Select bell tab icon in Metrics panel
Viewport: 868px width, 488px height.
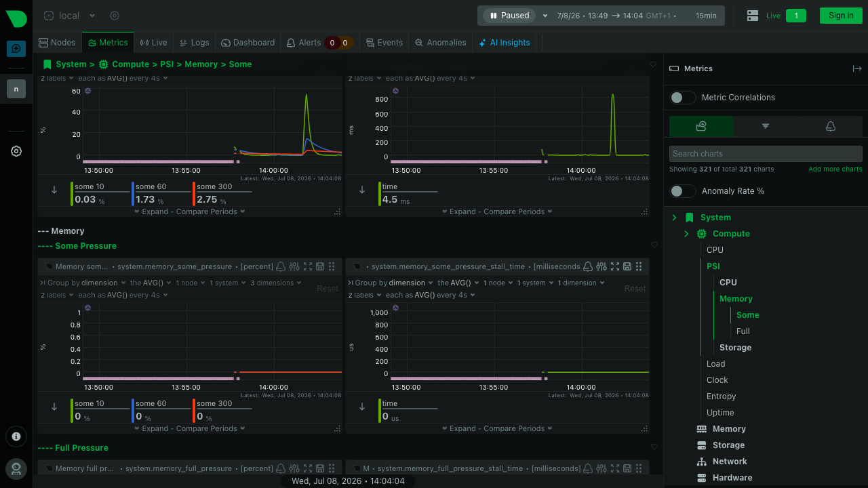[830, 126]
